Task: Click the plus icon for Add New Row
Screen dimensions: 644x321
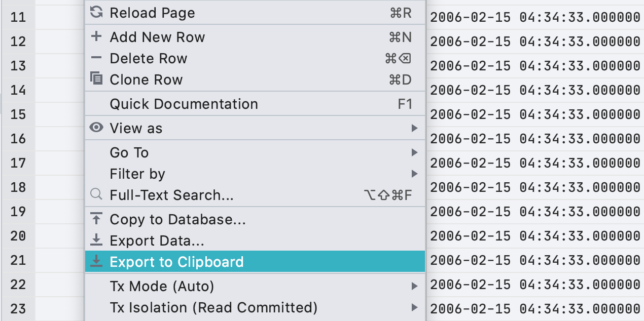Action: coord(96,36)
